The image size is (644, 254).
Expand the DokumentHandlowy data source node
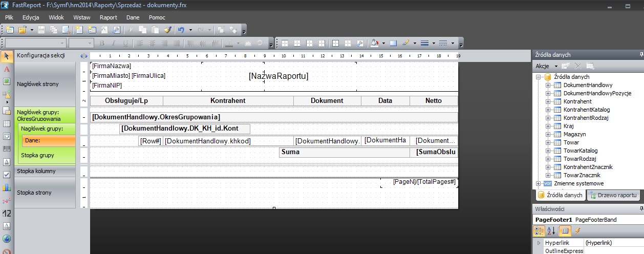pos(547,85)
